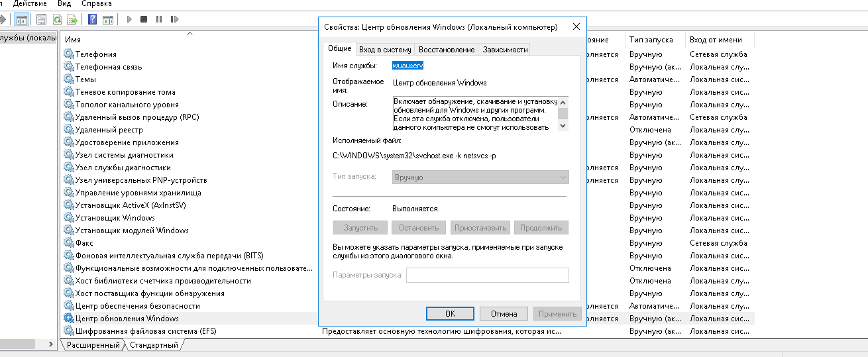Click the Export list toolbar icon
This screenshot has height=357, width=868.
[x=72, y=19]
